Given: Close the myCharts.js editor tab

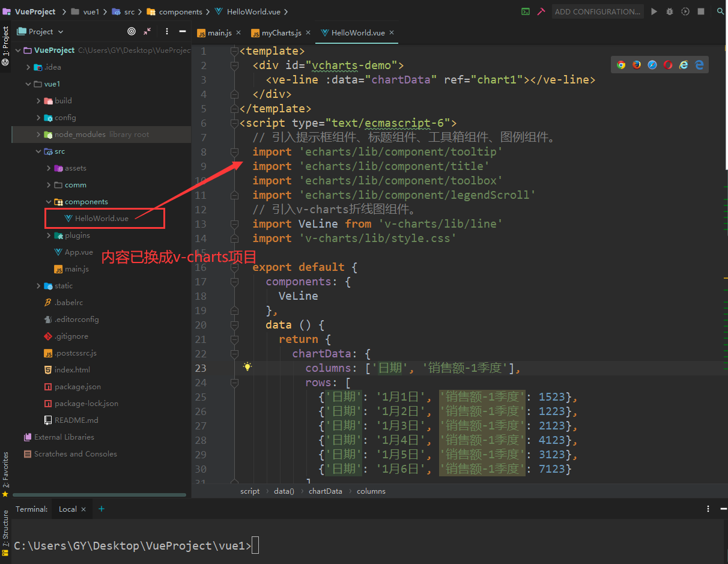Looking at the screenshot, I should 308,33.
